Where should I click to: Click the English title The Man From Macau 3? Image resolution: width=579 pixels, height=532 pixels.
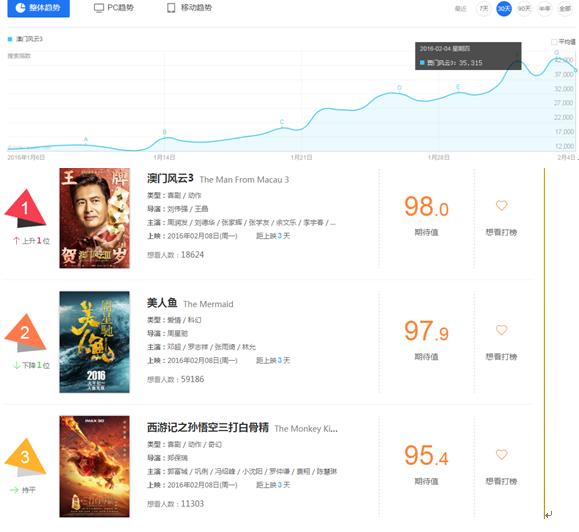click(x=244, y=180)
